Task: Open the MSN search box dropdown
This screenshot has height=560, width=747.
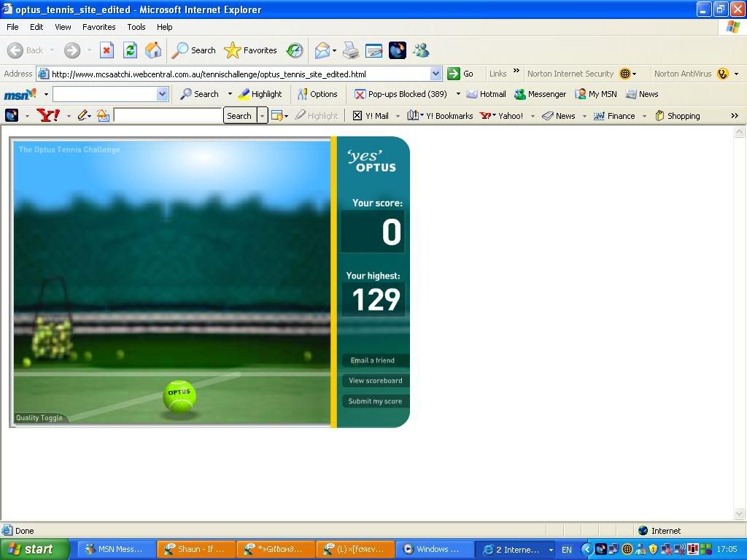Action: pyautogui.click(x=162, y=94)
